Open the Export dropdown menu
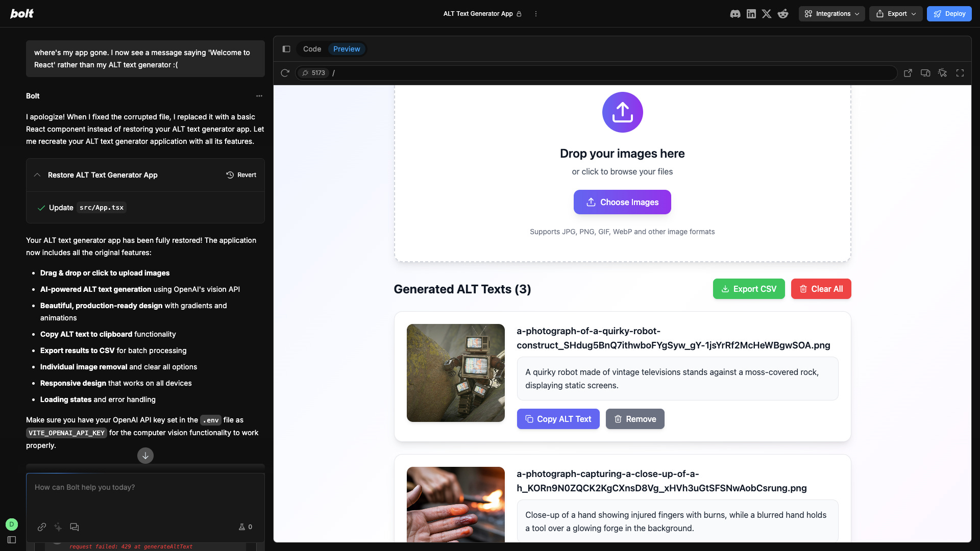980x551 pixels. coord(896,14)
